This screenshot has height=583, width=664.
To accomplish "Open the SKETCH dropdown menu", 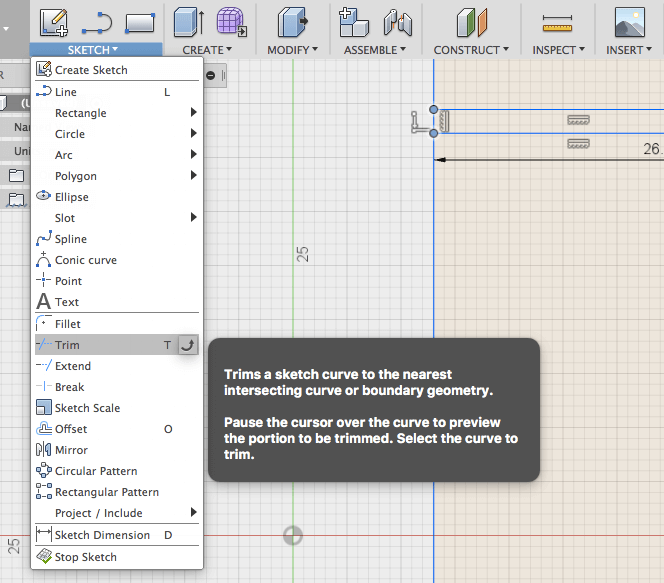I will [96, 49].
